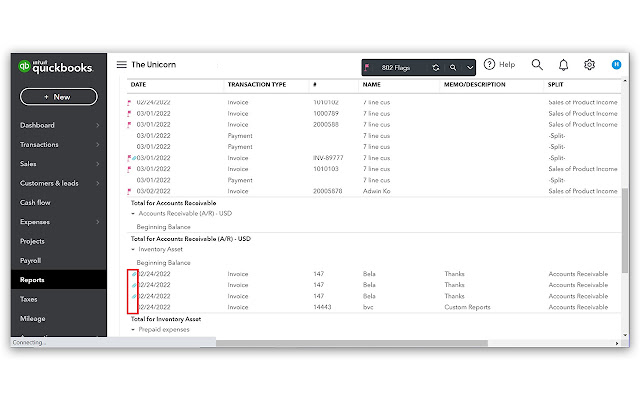This screenshot has width=640, height=400.
Task: Sort by the SPLIT column header
Action: click(x=555, y=84)
